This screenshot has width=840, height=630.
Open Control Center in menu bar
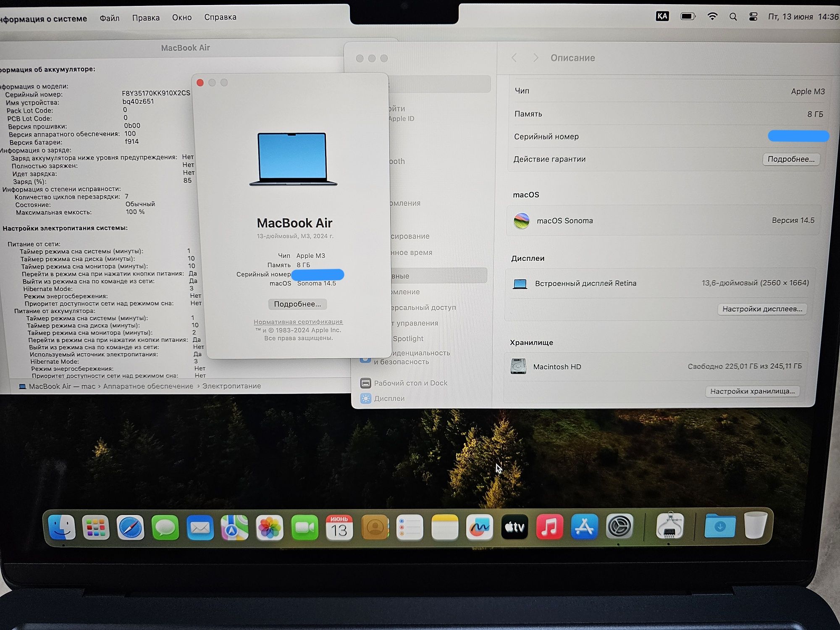tap(753, 17)
